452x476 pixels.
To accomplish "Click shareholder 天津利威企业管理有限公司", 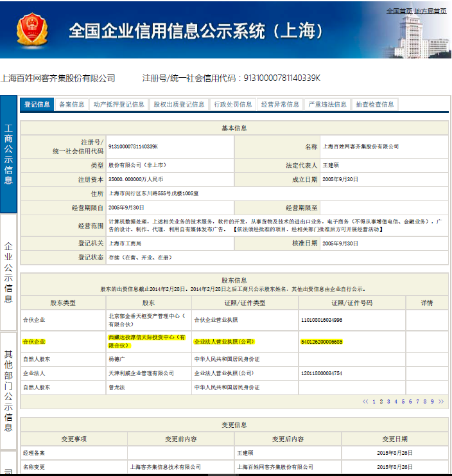I will coord(141,373).
